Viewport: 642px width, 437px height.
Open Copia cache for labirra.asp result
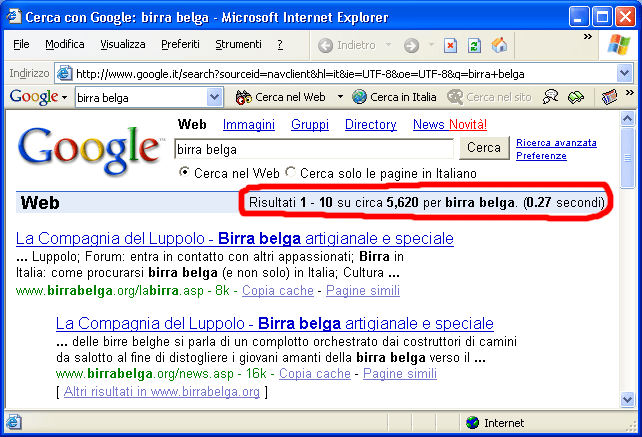tap(278, 290)
